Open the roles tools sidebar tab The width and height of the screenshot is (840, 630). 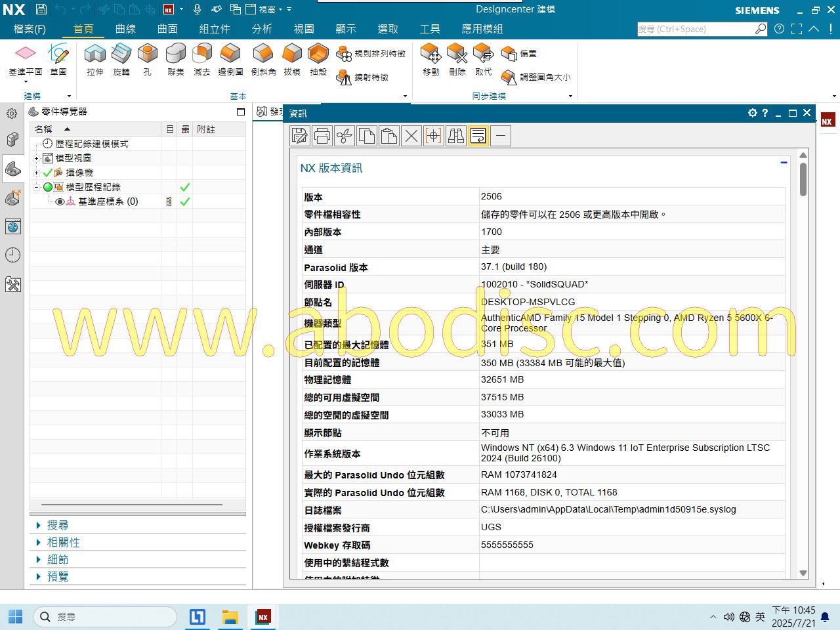coord(12,285)
